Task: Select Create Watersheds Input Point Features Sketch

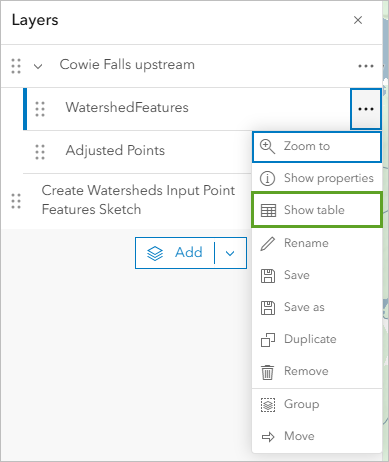Action: click(x=138, y=200)
